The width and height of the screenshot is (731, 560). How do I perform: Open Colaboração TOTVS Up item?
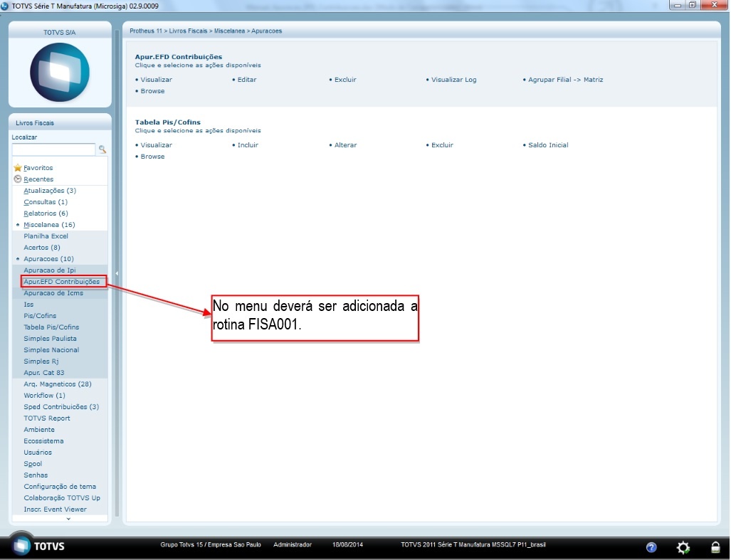(62, 498)
